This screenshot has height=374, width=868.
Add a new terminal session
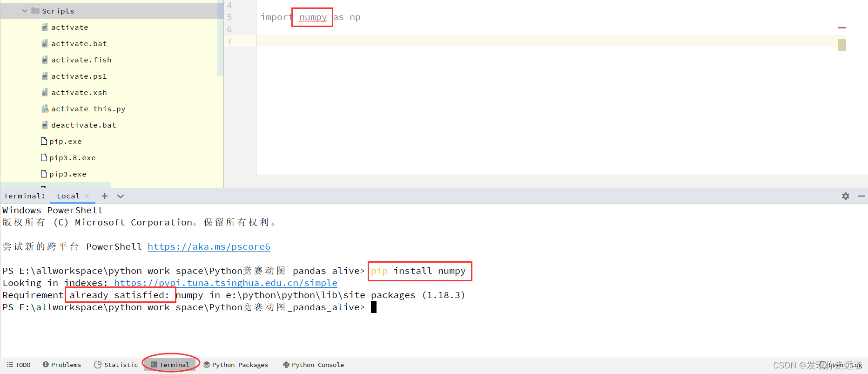pos(105,196)
